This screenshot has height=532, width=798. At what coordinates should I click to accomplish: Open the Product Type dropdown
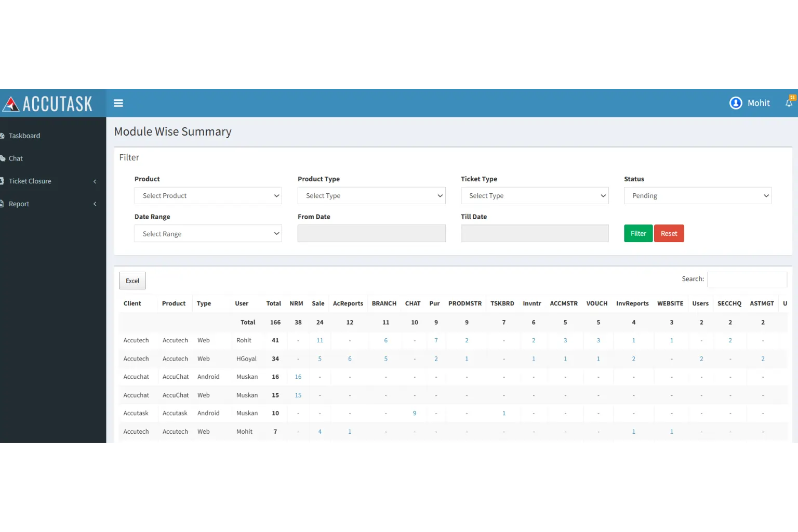click(x=371, y=196)
